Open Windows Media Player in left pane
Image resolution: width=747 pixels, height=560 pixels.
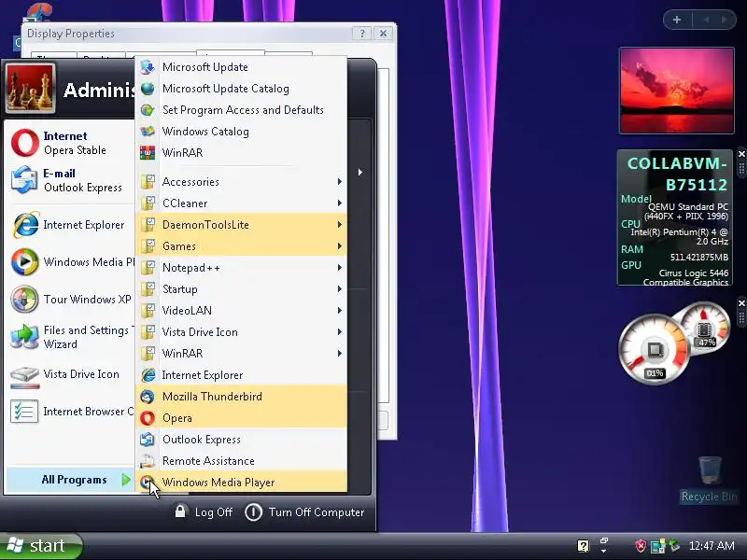click(71, 262)
